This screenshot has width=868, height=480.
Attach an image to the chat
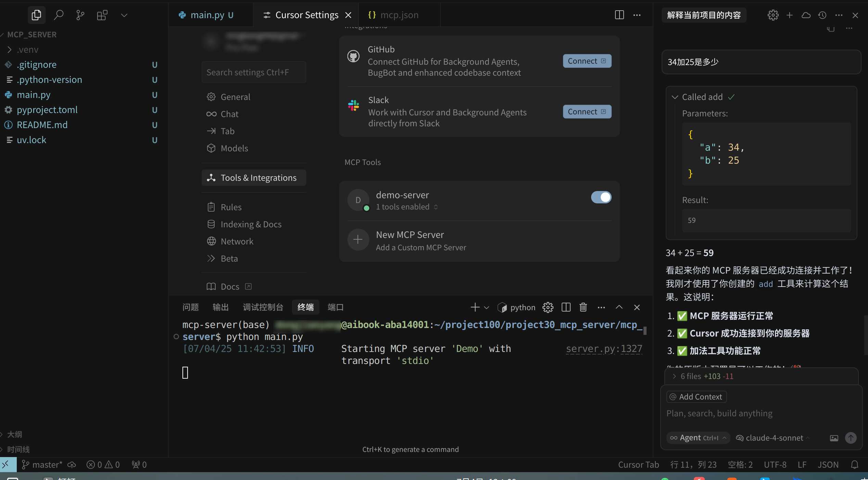pos(834,438)
